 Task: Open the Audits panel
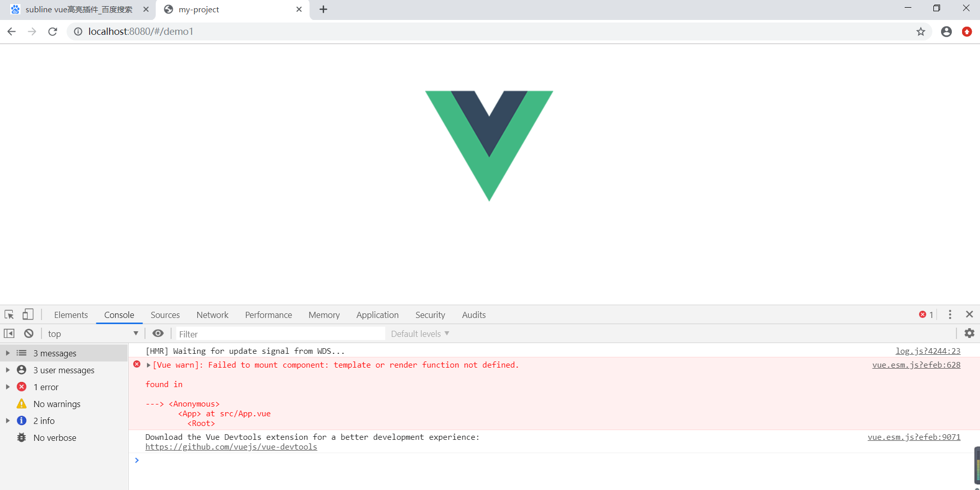coord(474,315)
